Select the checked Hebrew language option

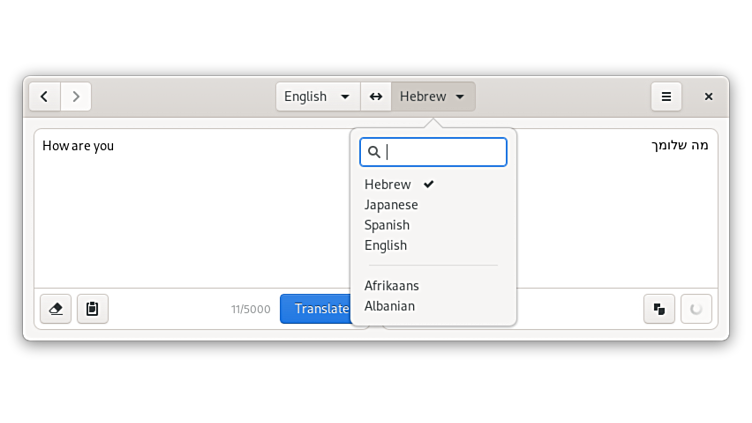pyautogui.click(x=388, y=185)
